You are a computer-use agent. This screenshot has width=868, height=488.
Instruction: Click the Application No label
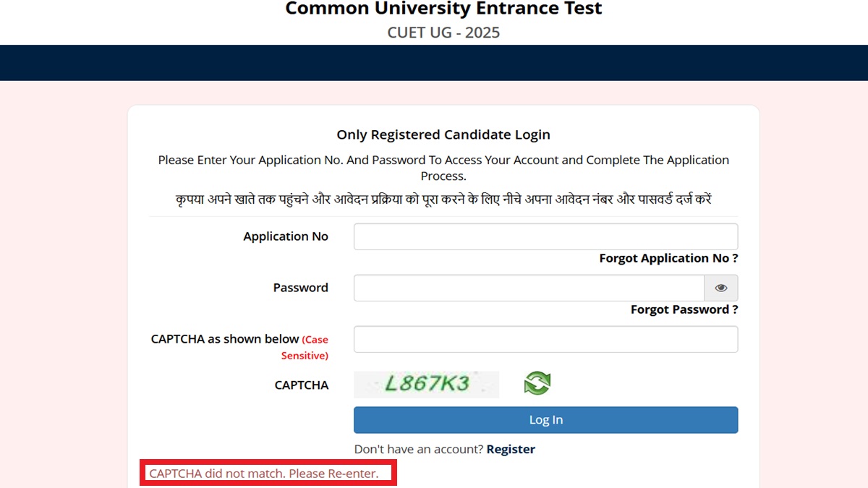[286, 236]
